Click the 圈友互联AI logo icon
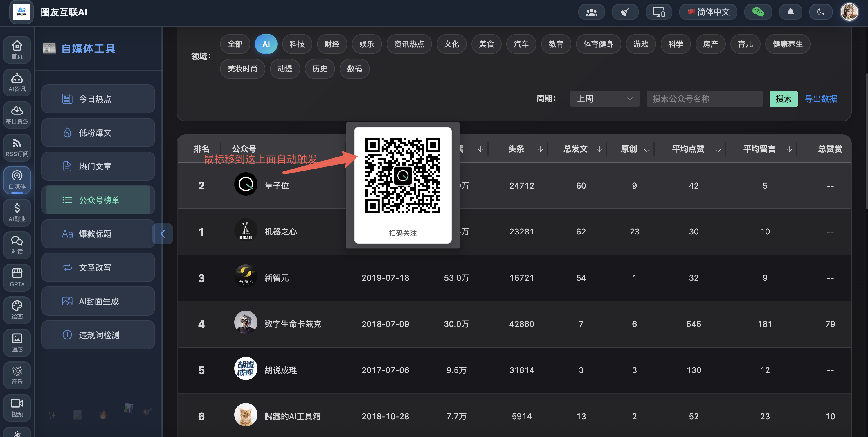This screenshot has height=437, width=868. [x=21, y=12]
